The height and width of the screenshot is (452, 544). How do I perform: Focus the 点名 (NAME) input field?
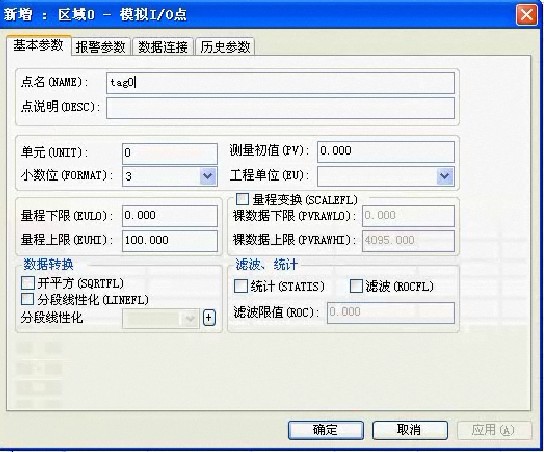[280, 83]
